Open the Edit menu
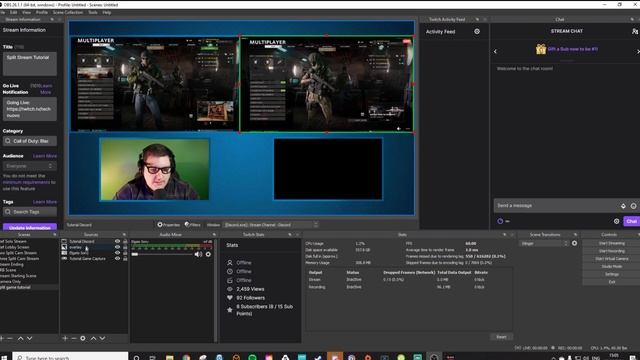The image size is (640, 360). [x=13, y=13]
